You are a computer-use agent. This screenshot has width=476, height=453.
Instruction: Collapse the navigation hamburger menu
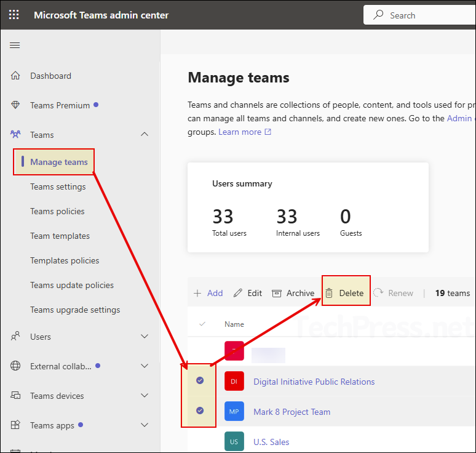coord(15,46)
